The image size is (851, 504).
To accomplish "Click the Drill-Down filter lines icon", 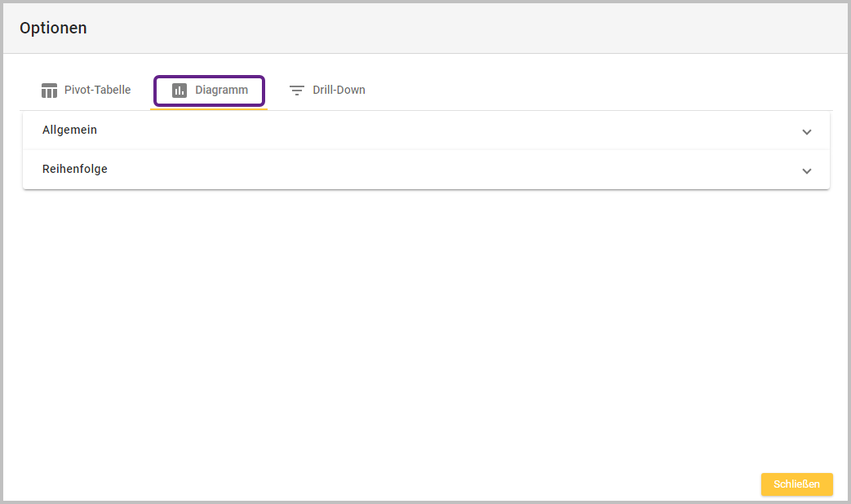I will coord(297,91).
